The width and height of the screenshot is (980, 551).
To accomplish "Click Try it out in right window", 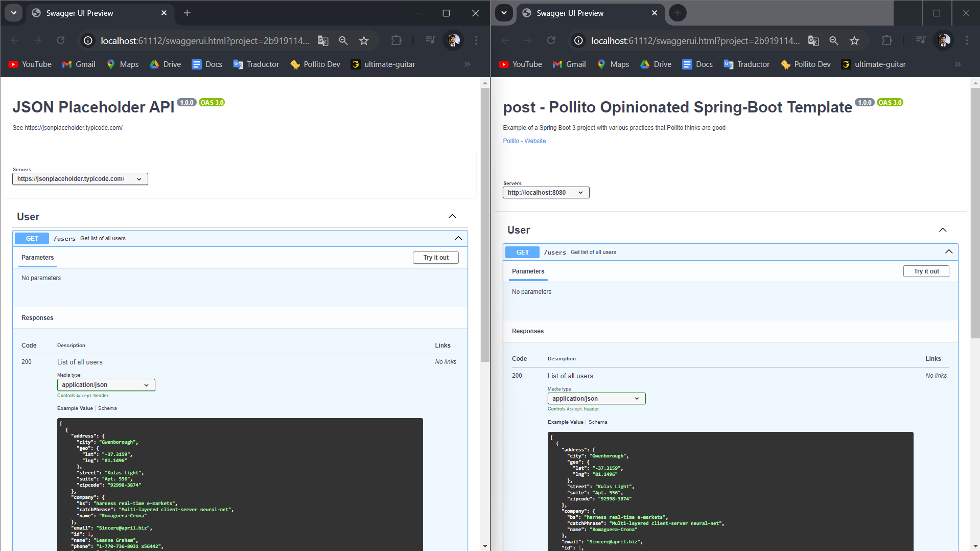I will [926, 271].
